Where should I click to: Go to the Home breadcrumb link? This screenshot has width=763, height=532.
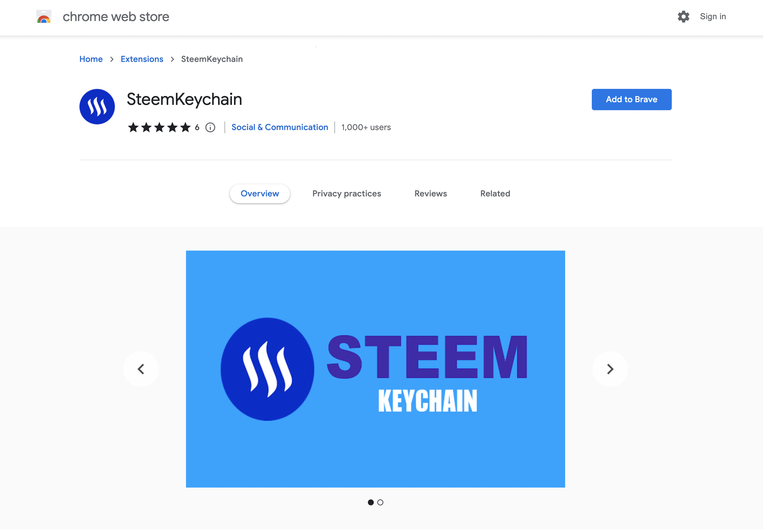tap(91, 59)
